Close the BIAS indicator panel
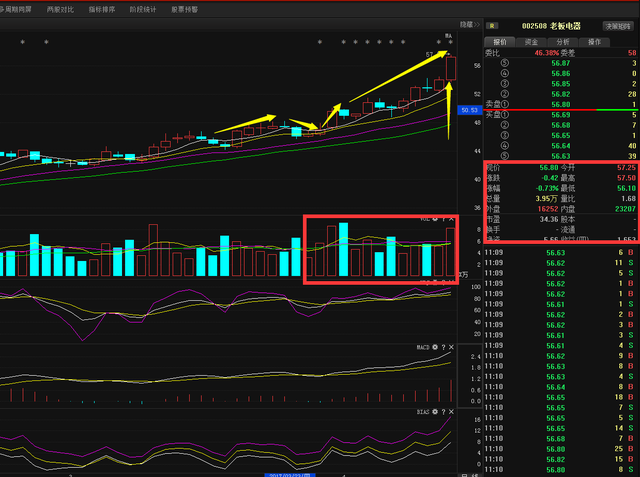640x477 pixels. click(x=452, y=411)
